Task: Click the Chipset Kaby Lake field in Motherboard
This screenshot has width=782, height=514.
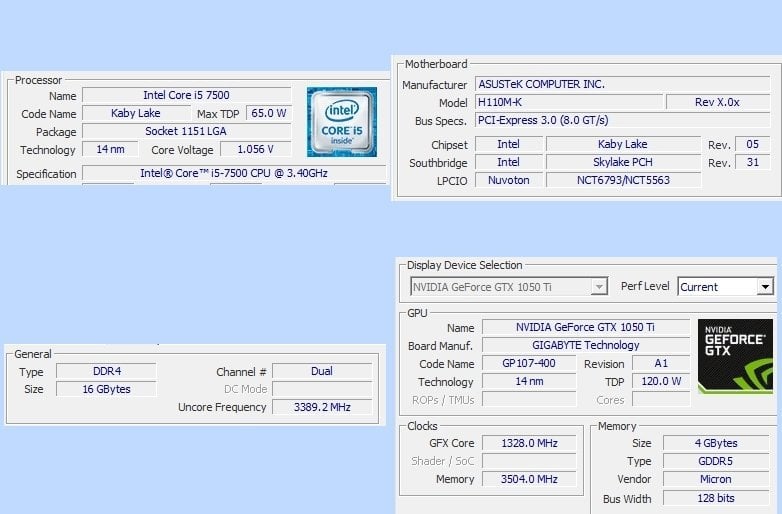Action: click(x=623, y=144)
